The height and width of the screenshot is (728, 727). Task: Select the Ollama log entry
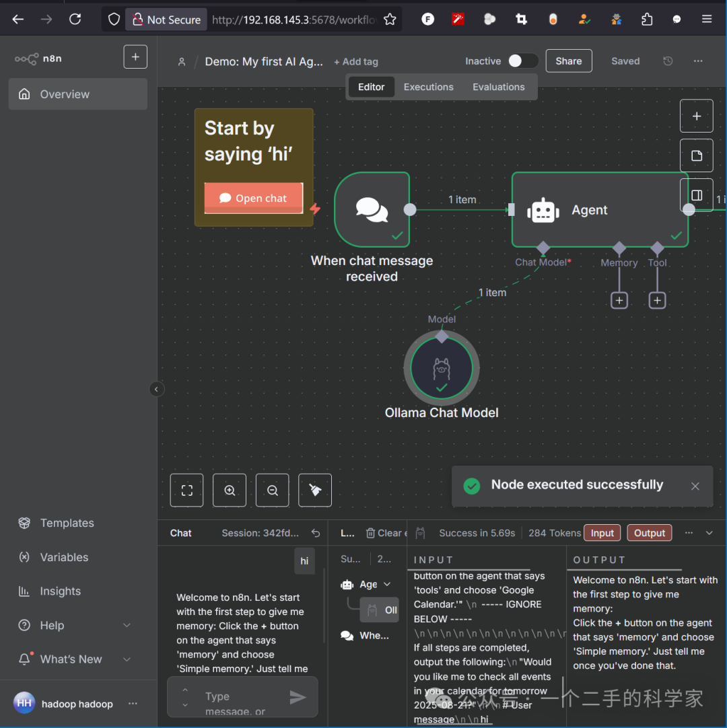click(x=380, y=610)
